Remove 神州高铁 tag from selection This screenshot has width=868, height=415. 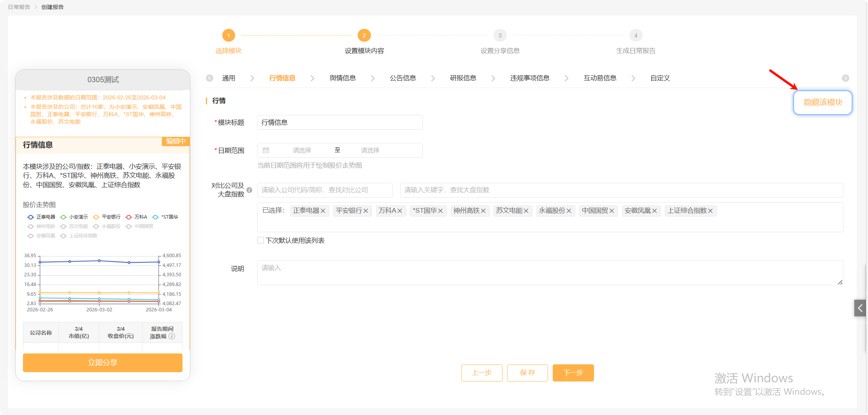pyautogui.click(x=483, y=211)
